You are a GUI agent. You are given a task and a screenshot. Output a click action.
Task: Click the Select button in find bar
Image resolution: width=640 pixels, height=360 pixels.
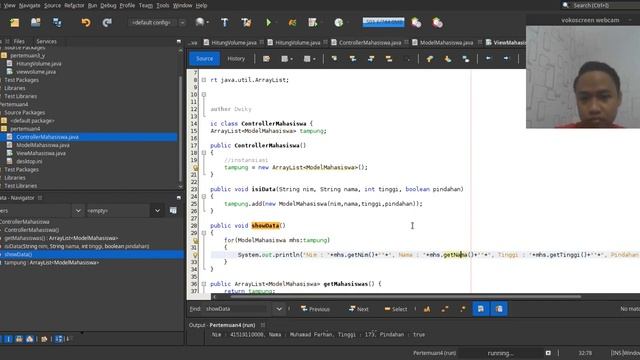396,309
